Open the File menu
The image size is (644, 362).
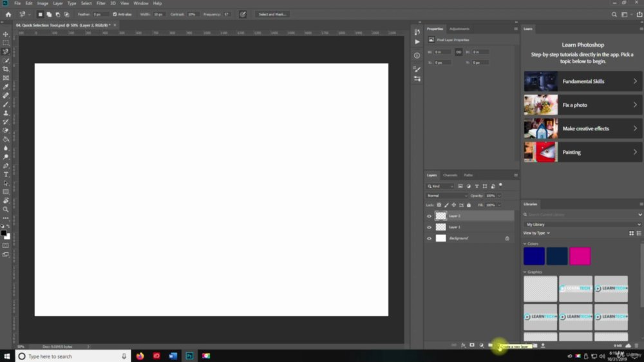[x=17, y=3]
